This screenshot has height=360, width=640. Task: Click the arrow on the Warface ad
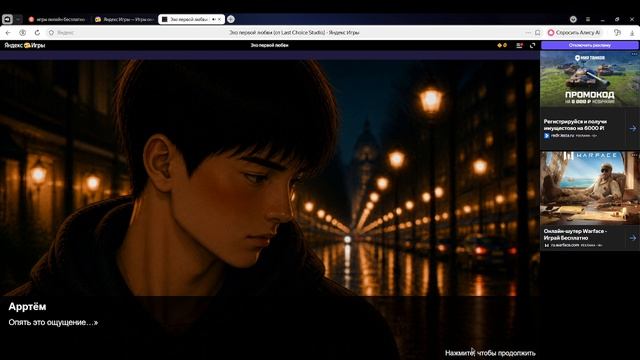click(633, 238)
